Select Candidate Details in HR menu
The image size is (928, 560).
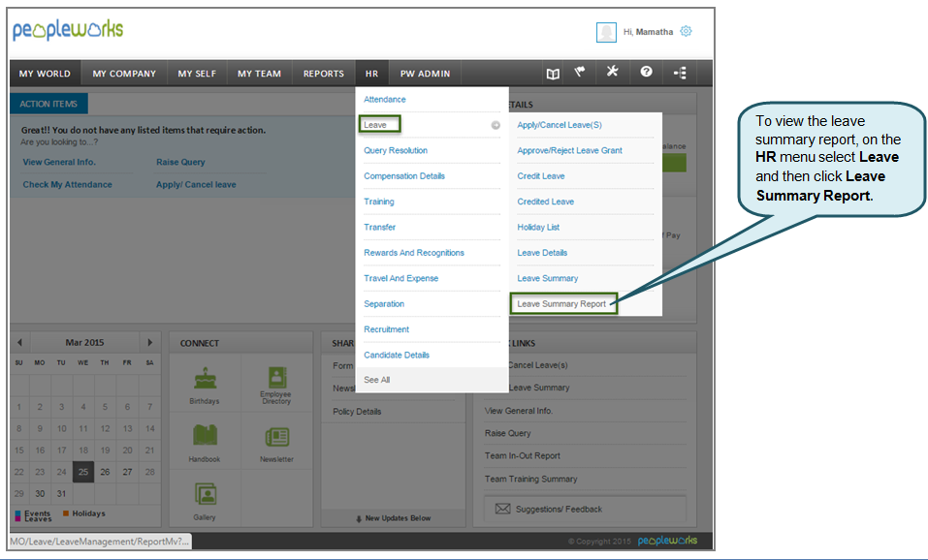tap(397, 355)
